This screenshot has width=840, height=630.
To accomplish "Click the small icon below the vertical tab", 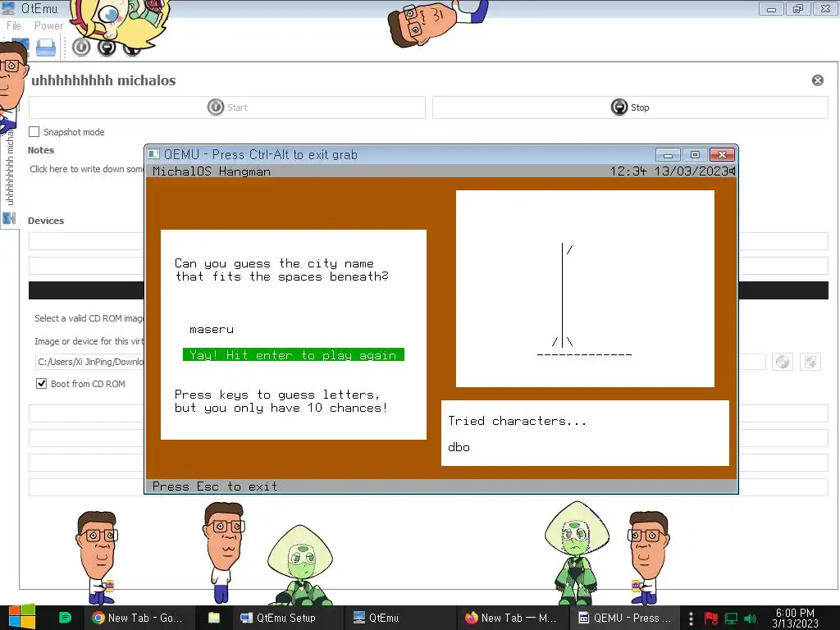I will pos(9,218).
